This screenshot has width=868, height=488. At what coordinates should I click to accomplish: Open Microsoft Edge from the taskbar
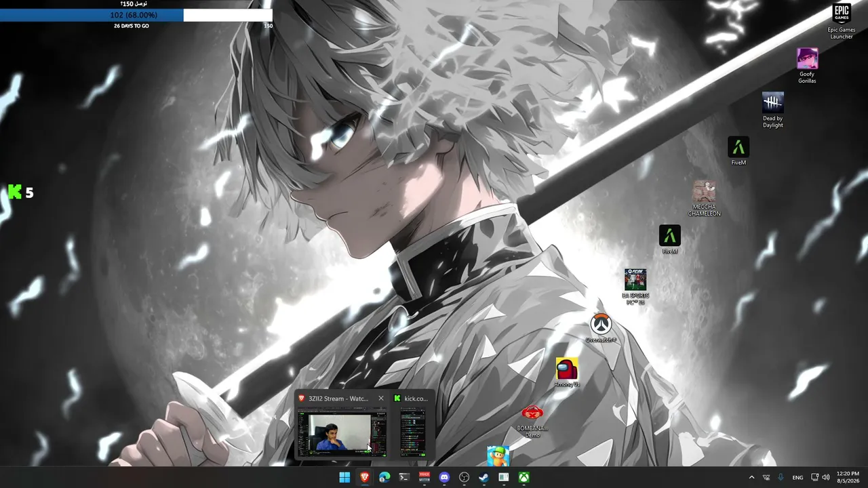pos(384,477)
